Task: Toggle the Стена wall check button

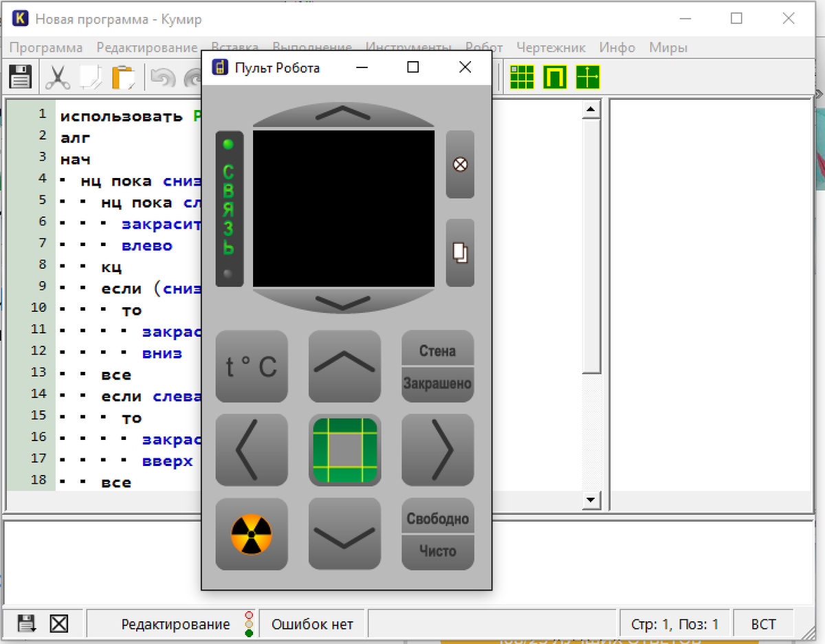Action: pyautogui.click(x=437, y=351)
